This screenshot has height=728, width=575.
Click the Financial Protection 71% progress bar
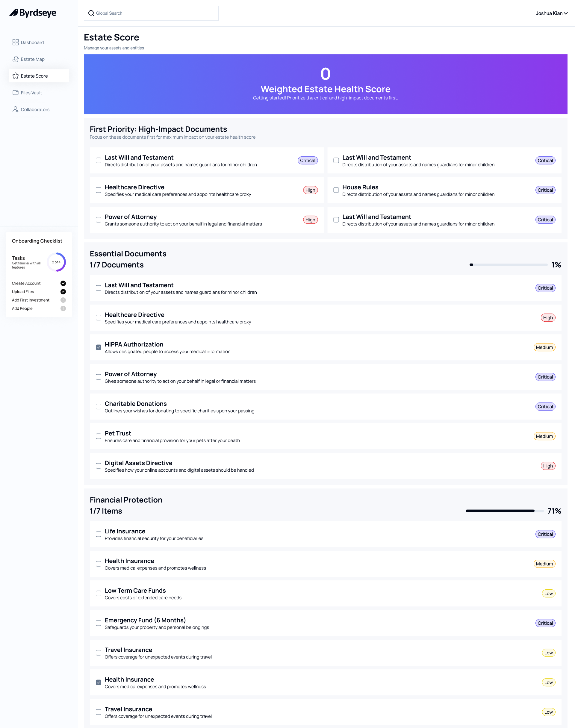(504, 511)
